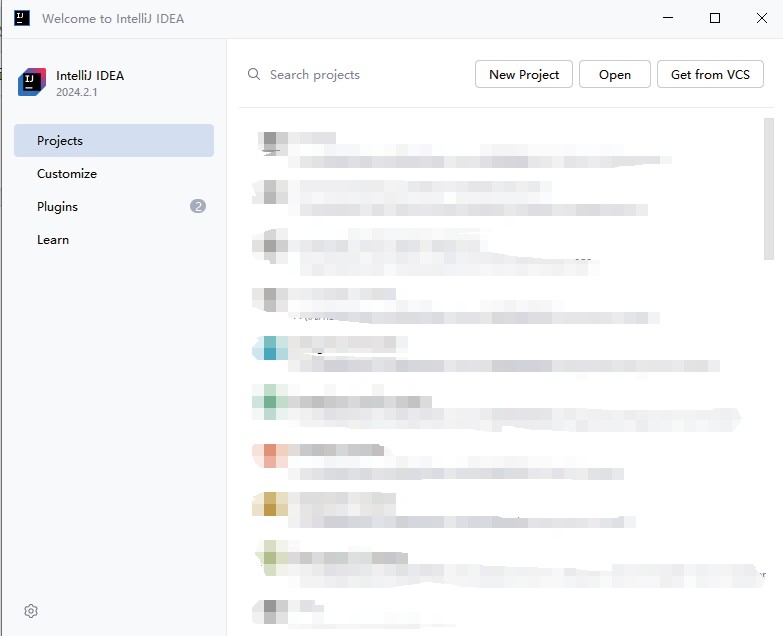Switch to the Customize tab
The height and width of the screenshot is (636, 783).
point(114,173)
